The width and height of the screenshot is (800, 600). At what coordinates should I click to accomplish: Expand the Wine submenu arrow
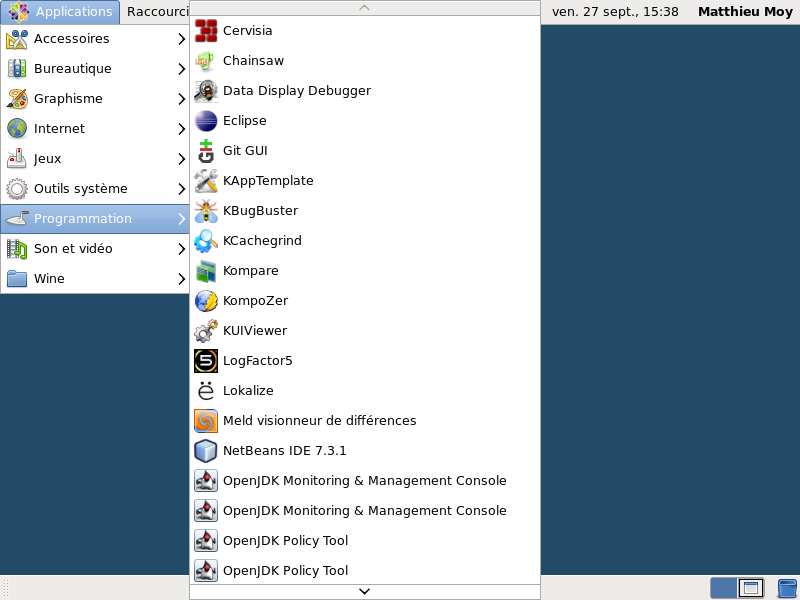181,279
